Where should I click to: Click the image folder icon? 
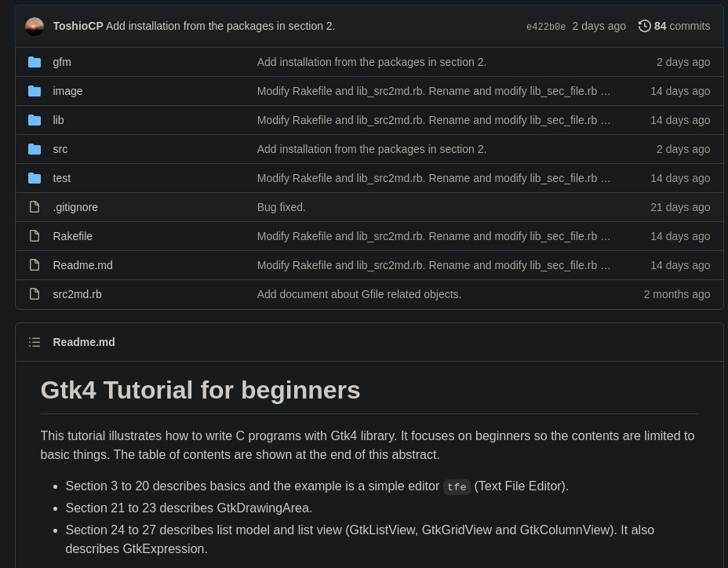[35, 91]
